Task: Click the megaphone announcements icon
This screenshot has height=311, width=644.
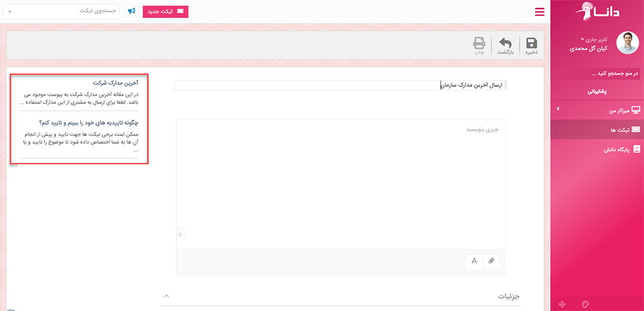Action: 131,12
